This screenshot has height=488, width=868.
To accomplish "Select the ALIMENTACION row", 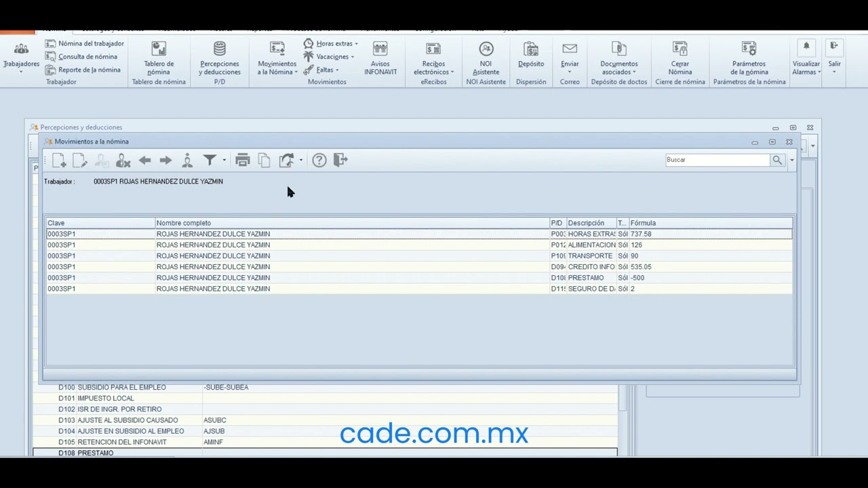I will point(419,245).
